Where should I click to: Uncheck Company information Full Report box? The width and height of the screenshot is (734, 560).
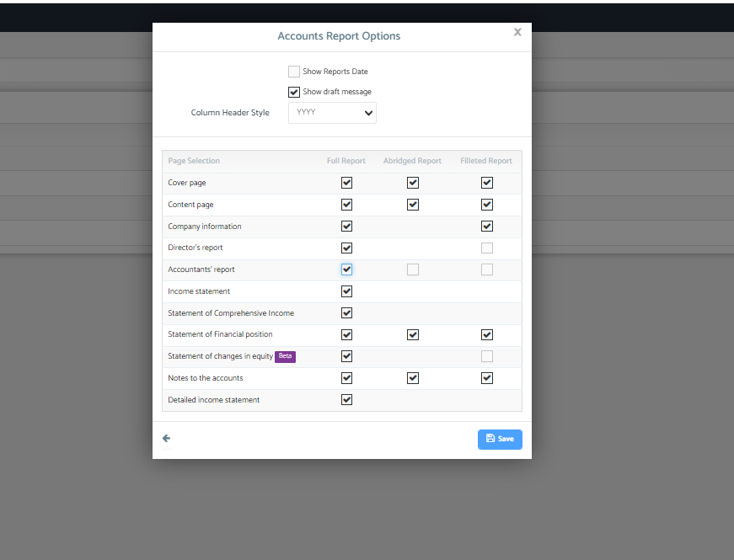(x=346, y=227)
